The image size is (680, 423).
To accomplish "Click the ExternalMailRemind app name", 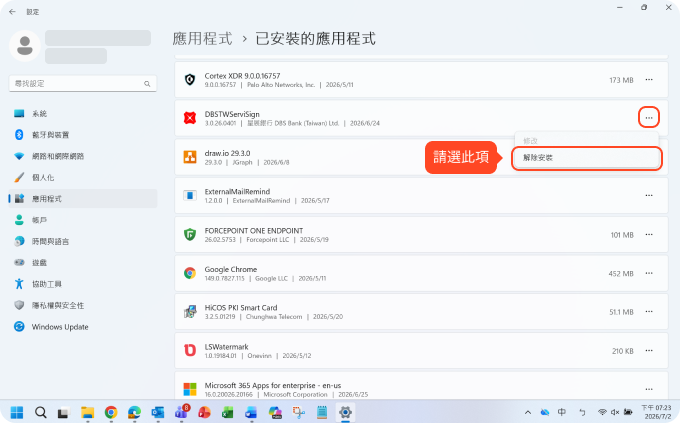I will (237, 192).
